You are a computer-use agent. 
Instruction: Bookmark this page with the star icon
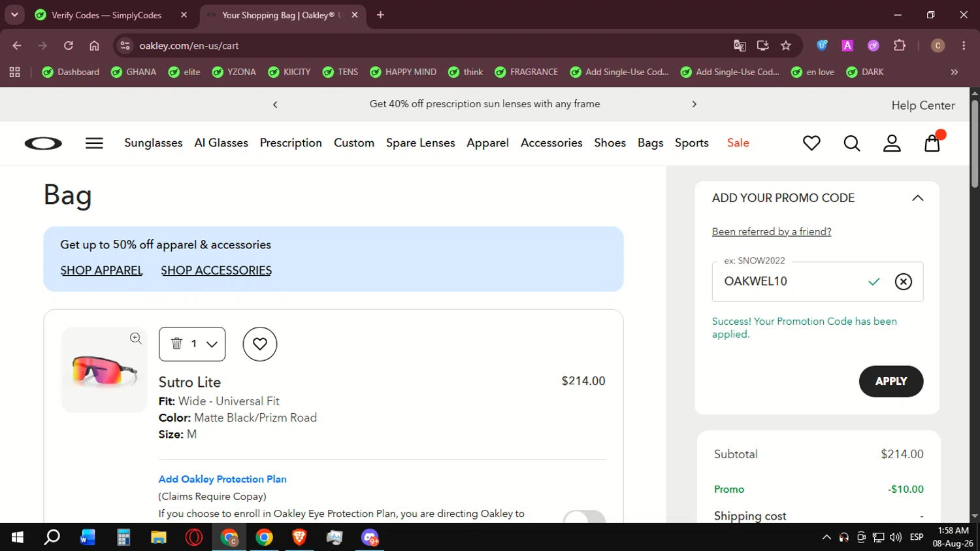click(786, 46)
